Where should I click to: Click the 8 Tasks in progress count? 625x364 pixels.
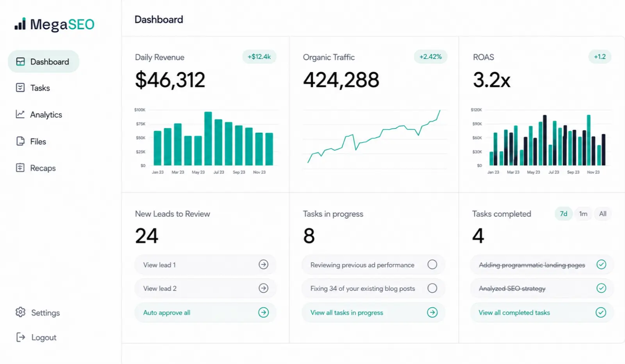(309, 236)
